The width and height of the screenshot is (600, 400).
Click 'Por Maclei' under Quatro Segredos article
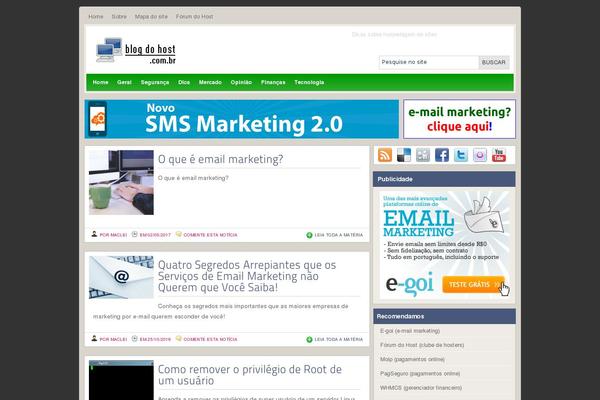point(113,340)
